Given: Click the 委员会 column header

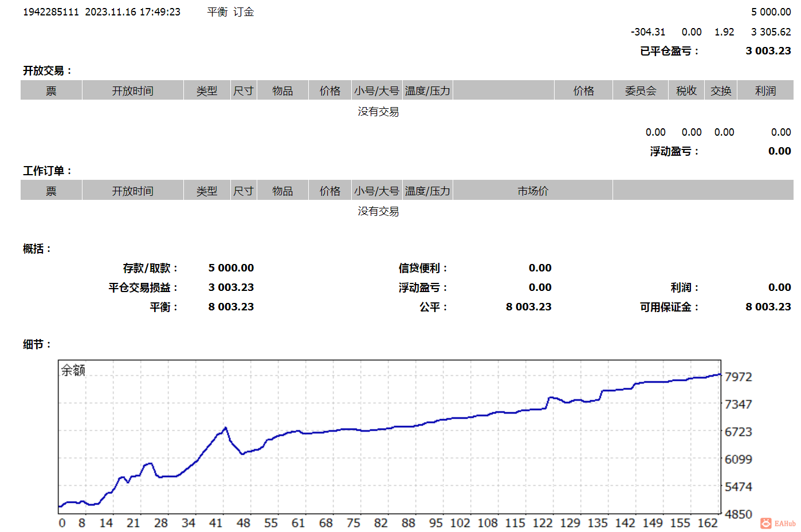Looking at the screenshot, I should point(641,90).
